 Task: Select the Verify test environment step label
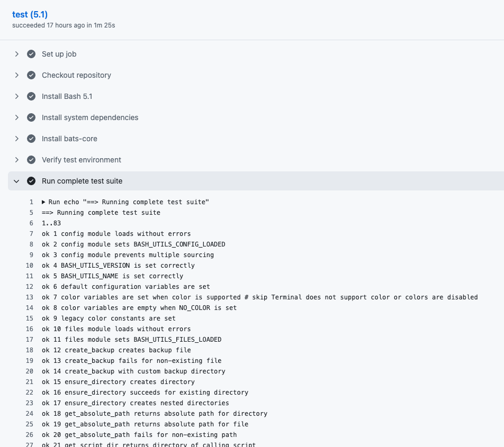tap(82, 160)
